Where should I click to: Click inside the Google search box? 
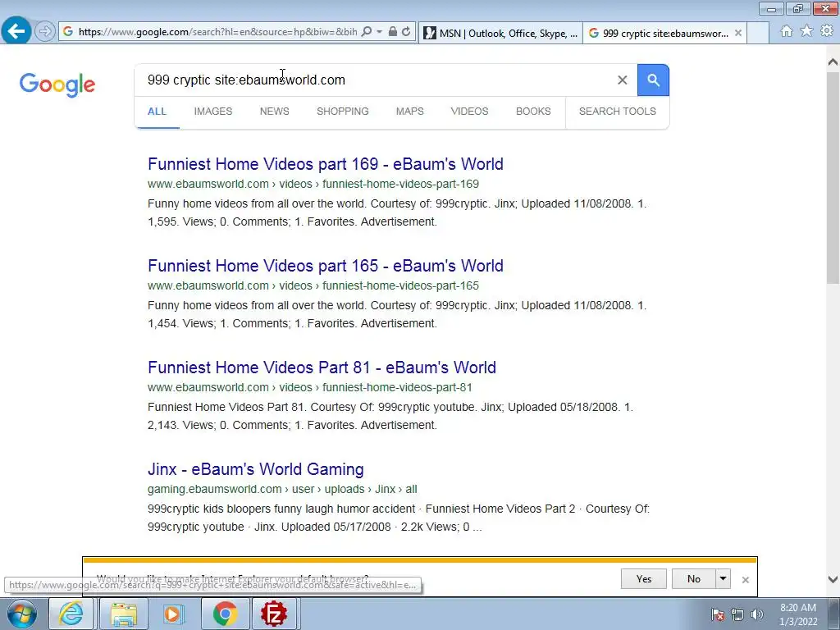coord(375,80)
